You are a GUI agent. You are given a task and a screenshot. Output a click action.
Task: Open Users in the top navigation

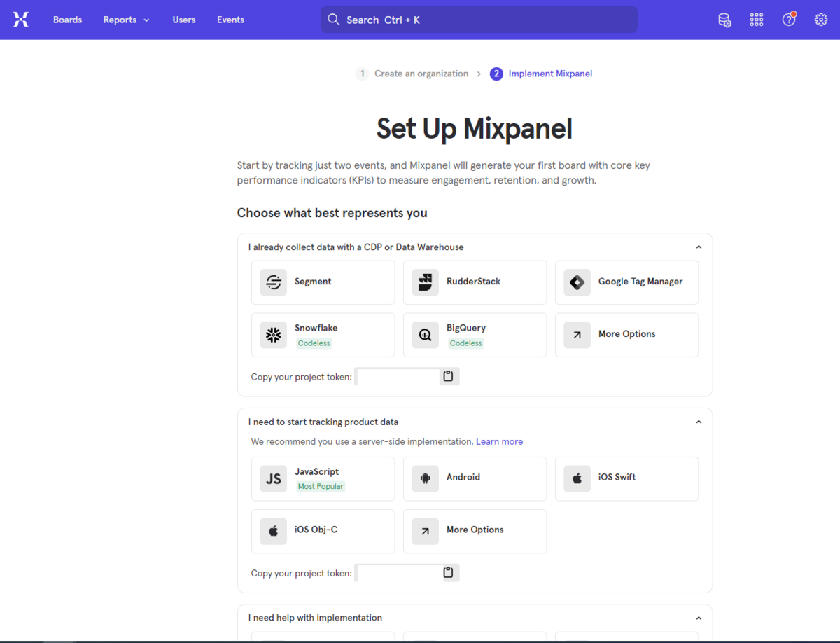click(184, 20)
